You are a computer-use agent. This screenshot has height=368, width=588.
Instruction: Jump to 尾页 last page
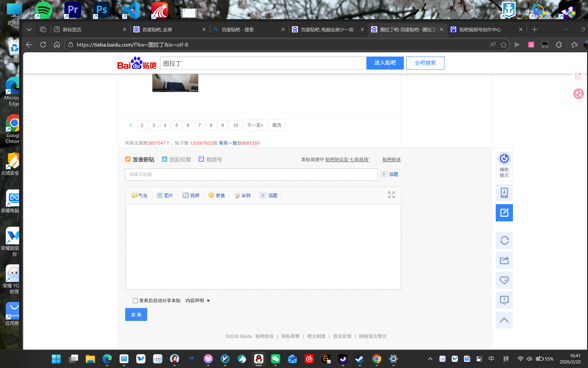point(277,125)
